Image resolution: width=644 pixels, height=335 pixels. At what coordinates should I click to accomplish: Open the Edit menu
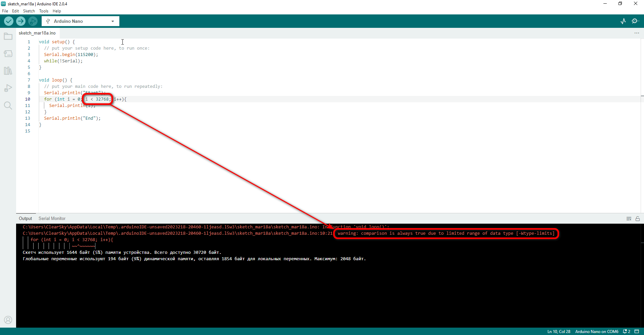(x=15, y=11)
